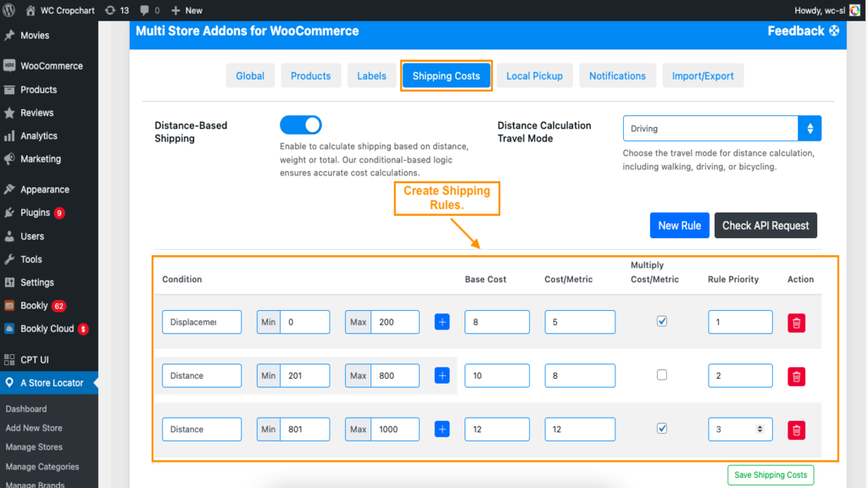Click the Cost/Metric field containing 5
The height and width of the screenshot is (488, 868).
(x=580, y=322)
